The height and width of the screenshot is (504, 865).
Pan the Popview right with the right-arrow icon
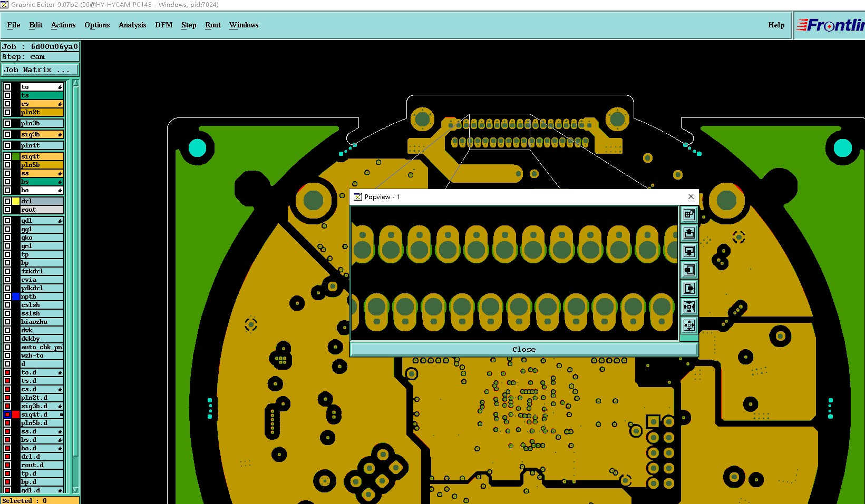[689, 288]
